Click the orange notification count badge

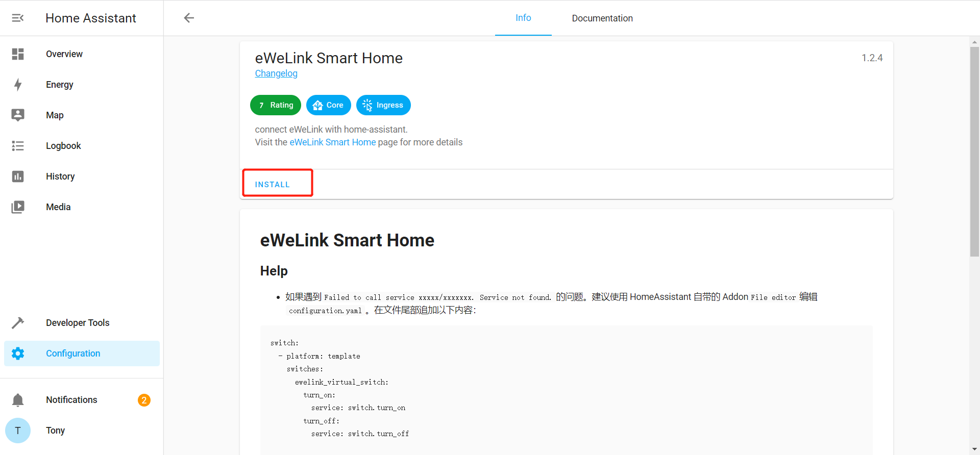pyautogui.click(x=144, y=400)
